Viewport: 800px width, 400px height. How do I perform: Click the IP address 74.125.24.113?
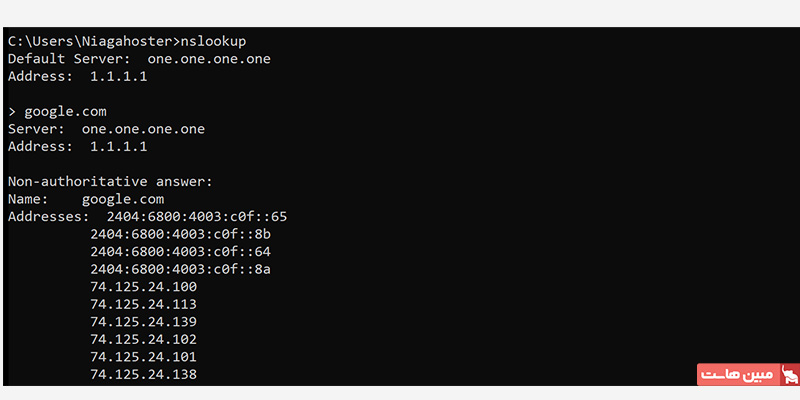click(x=143, y=305)
